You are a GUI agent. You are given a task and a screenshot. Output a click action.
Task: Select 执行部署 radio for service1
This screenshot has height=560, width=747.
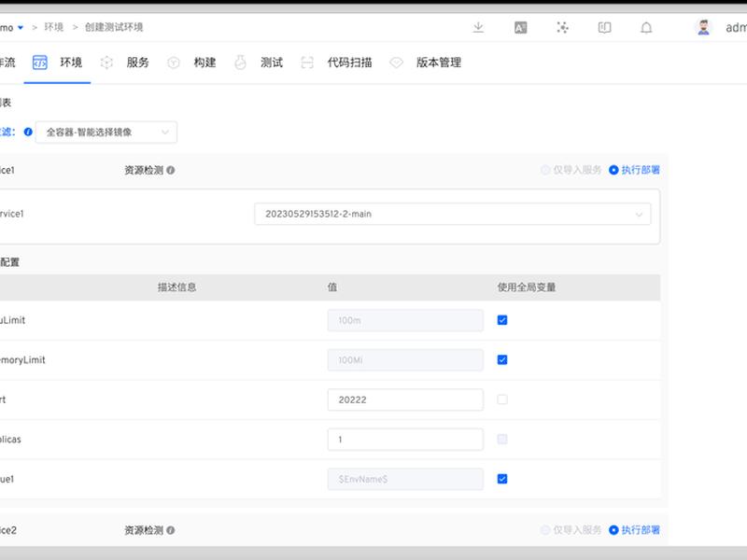pyautogui.click(x=613, y=170)
